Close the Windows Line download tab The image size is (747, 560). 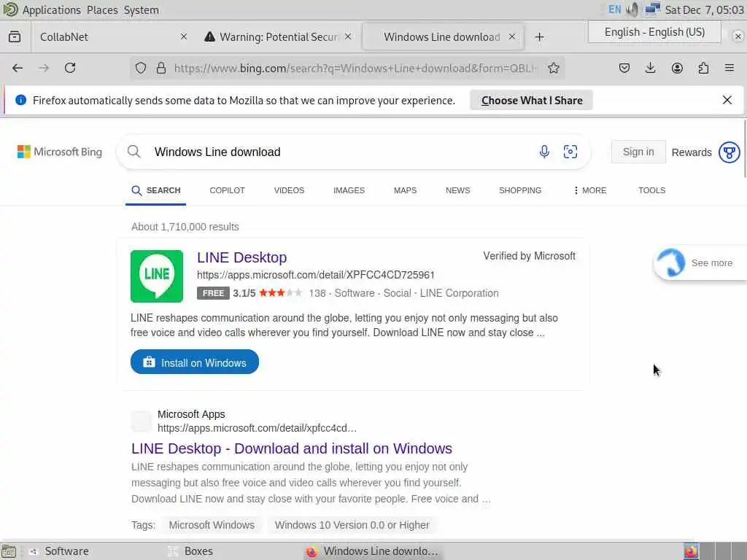click(511, 36)
